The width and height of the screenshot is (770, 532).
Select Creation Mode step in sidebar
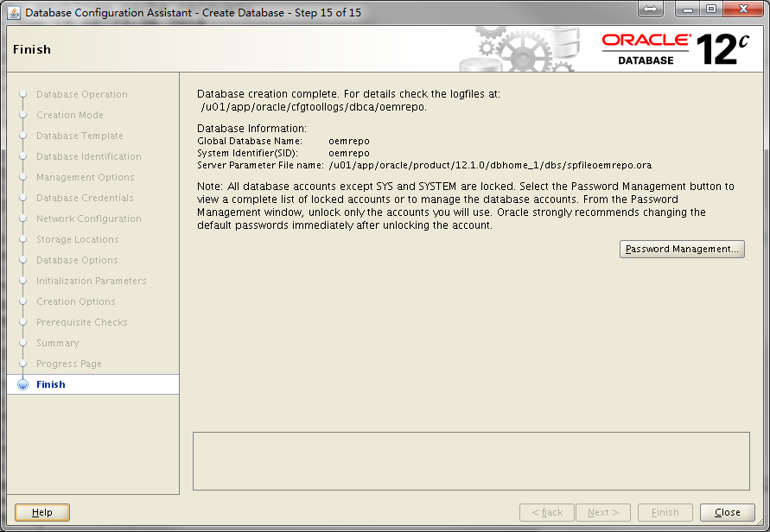[x=70, y=116]
